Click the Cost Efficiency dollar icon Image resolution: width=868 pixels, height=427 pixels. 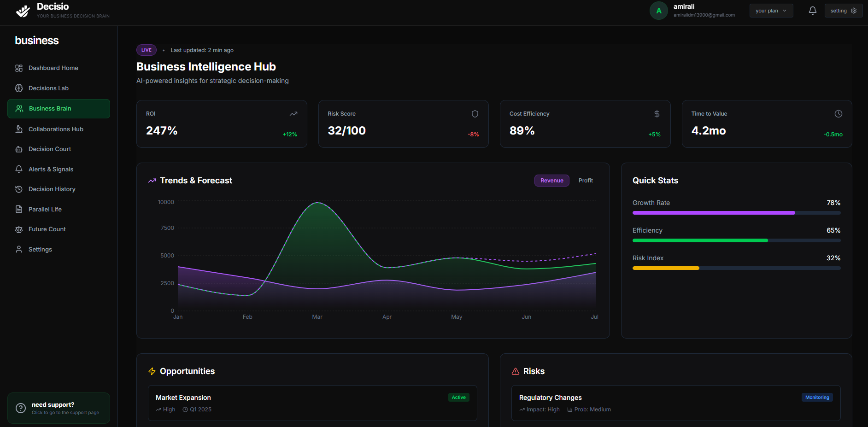657,114
